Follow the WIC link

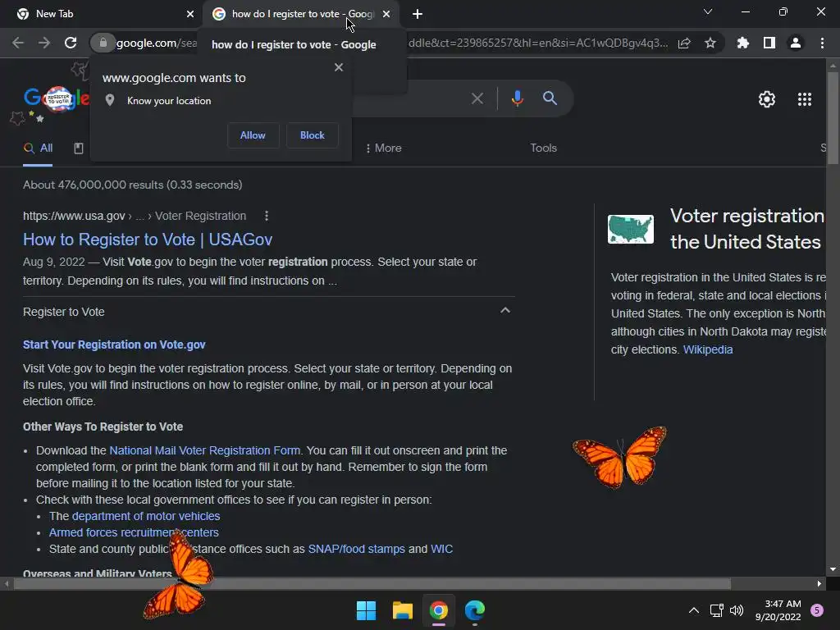tap(441, 549)
